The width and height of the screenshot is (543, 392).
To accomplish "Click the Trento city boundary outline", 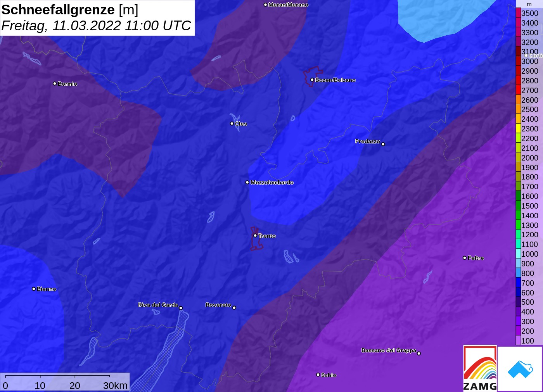I will (256, 238).
